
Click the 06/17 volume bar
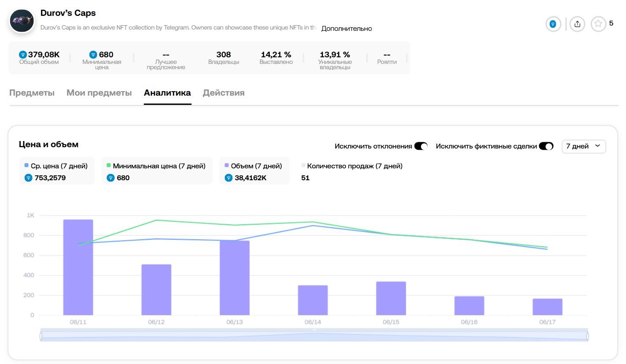[548, 307]
